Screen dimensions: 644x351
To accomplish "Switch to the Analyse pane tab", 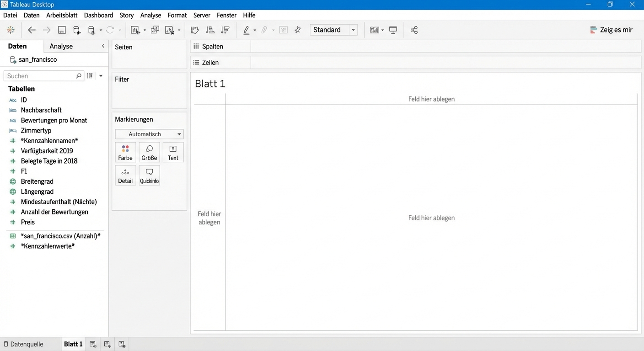I will pyautogui.click(x=61, y=46).
